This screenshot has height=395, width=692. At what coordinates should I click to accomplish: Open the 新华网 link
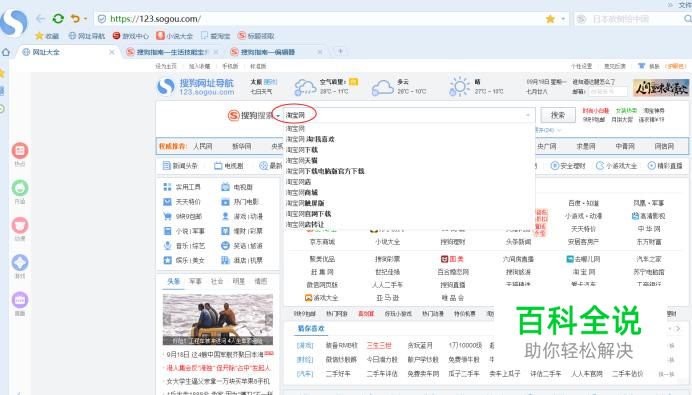(242, 146)
